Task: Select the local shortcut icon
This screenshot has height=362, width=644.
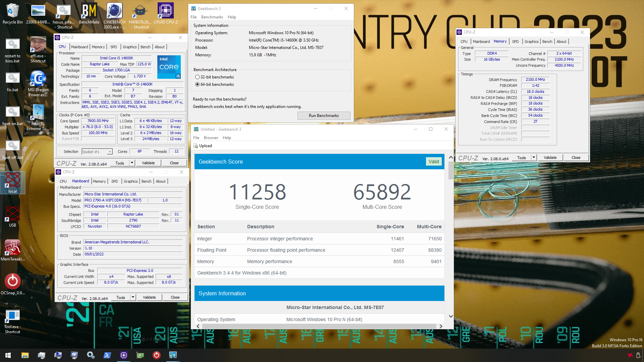Action: click(x=12, y=183)
